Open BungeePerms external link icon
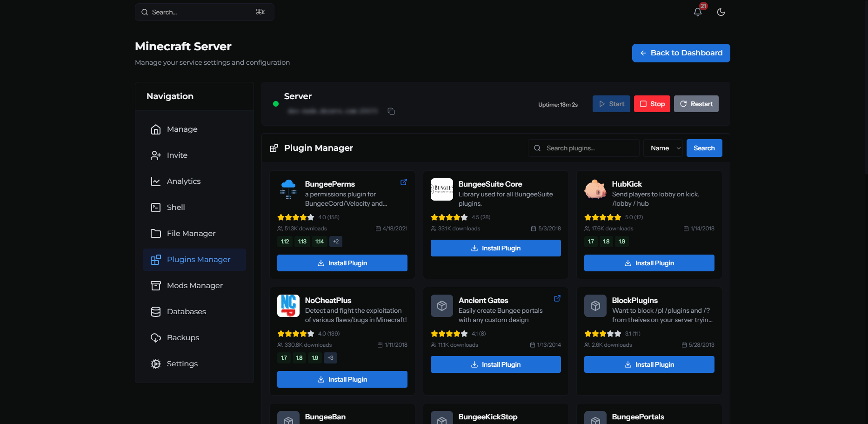This screenshot has width=868, height=424. coord(404,182)
